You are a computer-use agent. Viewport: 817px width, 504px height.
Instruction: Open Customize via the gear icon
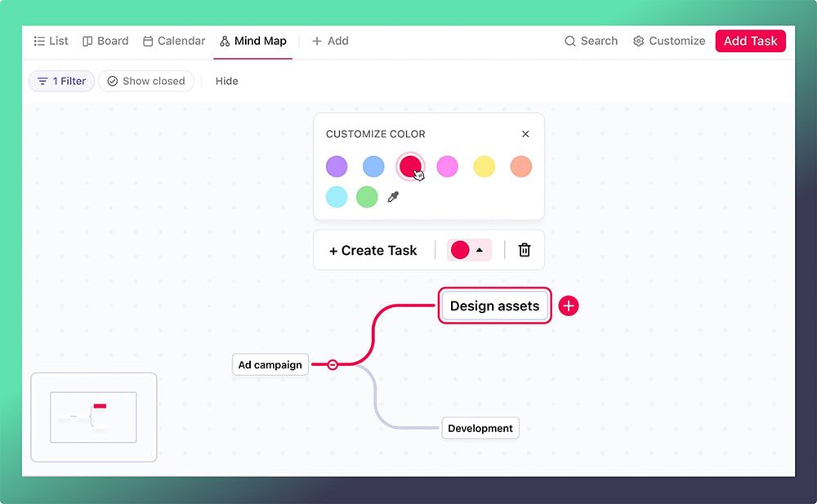pyautogui.click(x=638, y=41)
